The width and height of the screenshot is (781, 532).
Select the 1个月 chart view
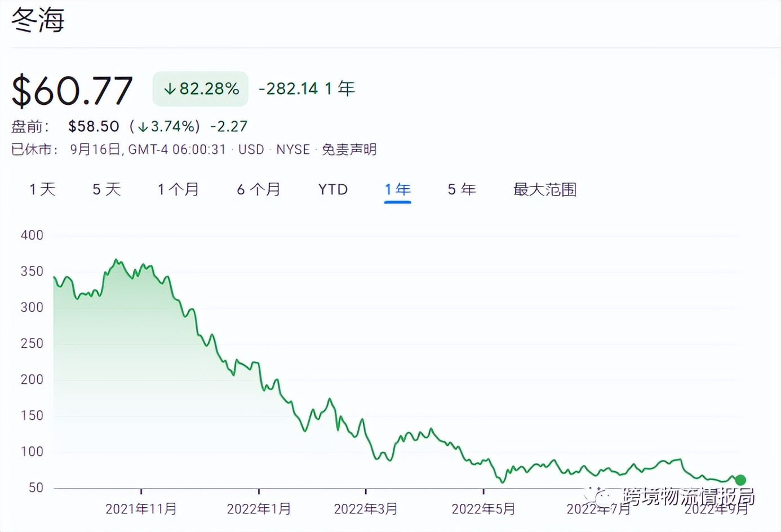click(177, 190)
